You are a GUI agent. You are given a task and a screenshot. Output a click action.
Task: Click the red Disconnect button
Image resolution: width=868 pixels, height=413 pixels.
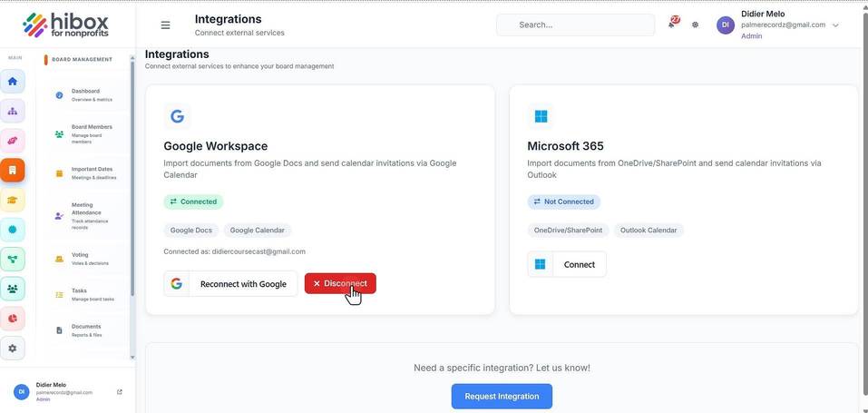pyautogui.click(x=340, y=283)
